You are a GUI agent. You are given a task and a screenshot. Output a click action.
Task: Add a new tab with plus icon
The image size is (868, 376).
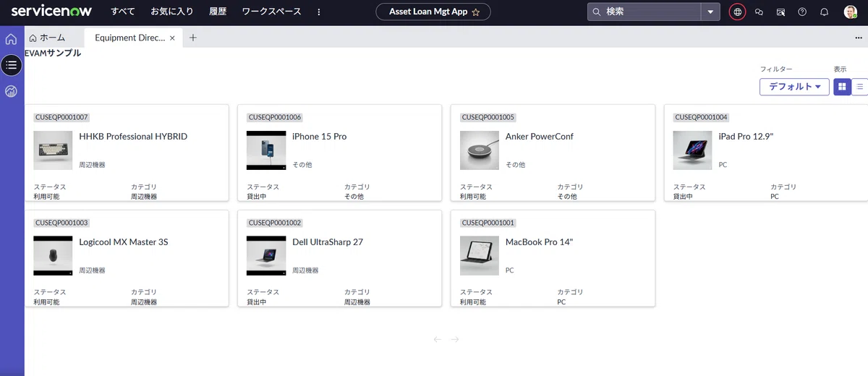[193, 38]
